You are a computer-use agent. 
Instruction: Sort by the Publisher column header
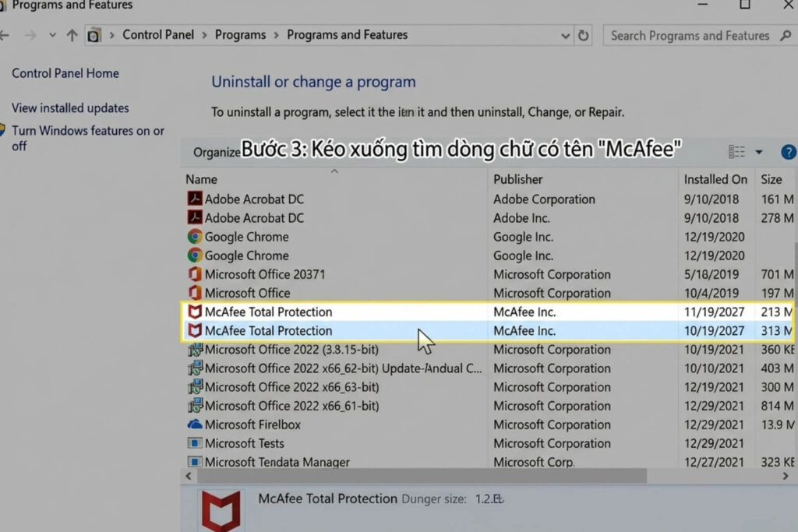click(x=517, y=179)
